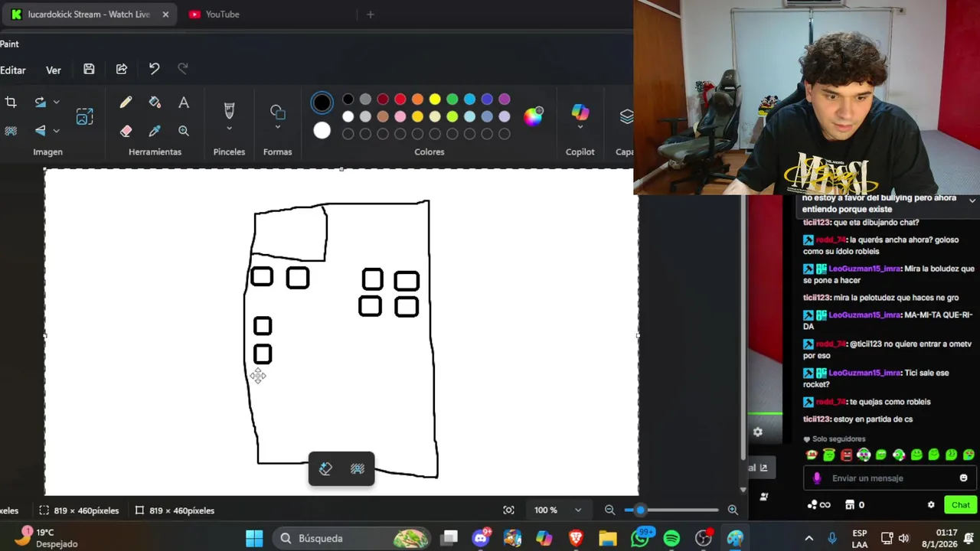Screen dimensions: 980x551
Task: Click the Rotate image icon
Action: pyautogui.click(x=40, y=102)
